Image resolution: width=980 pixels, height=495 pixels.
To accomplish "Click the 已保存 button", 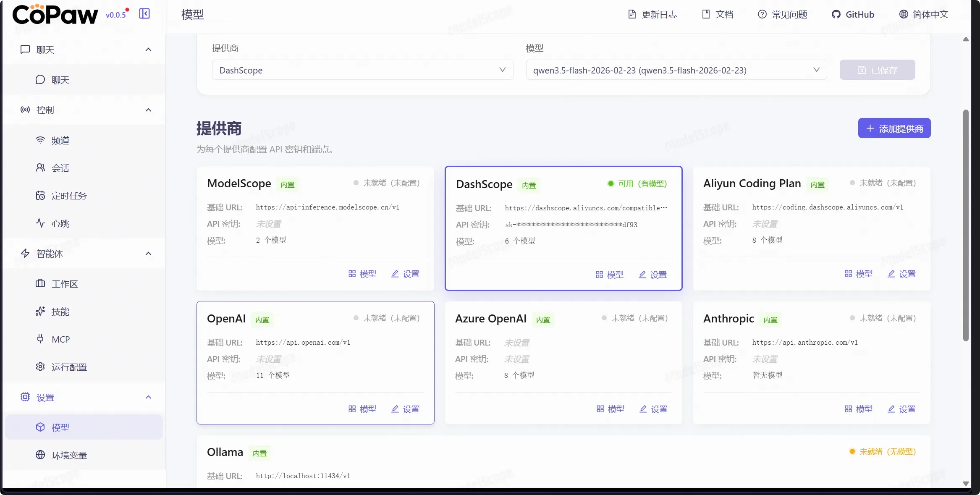I will pos(877,70).
